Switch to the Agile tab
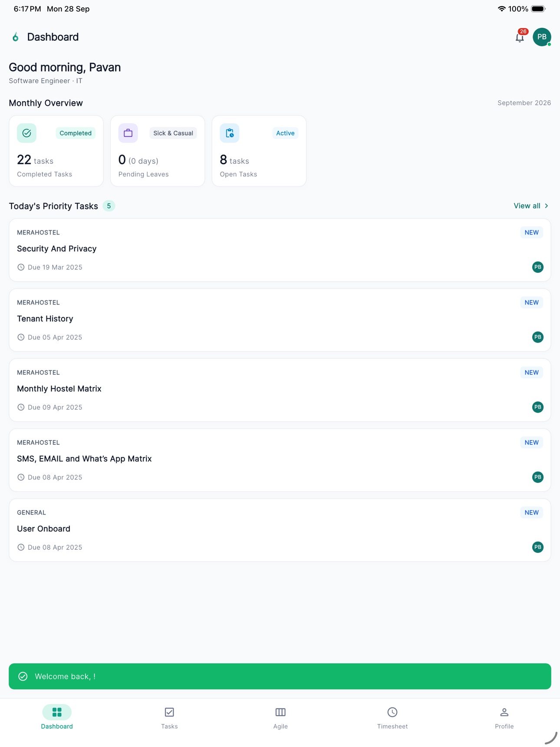 (280, 718)
